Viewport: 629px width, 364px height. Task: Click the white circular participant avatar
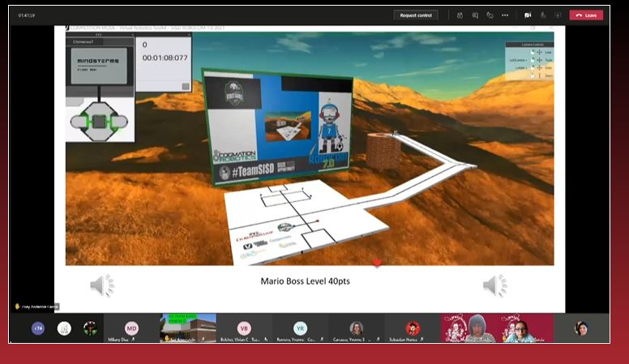pyautogui.click(x=64, y=328)
